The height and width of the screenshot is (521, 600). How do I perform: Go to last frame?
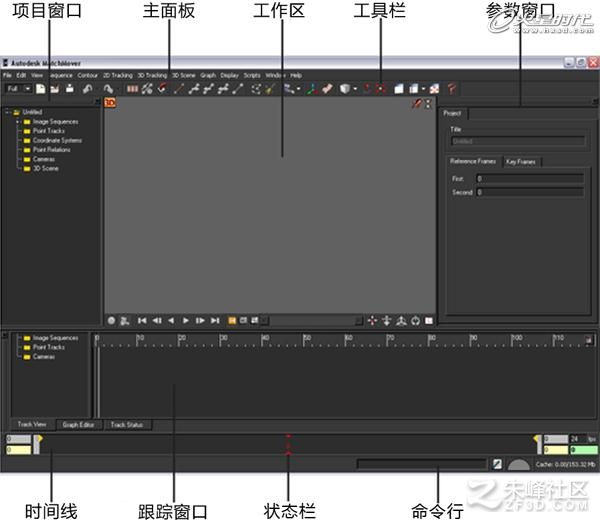215,321
